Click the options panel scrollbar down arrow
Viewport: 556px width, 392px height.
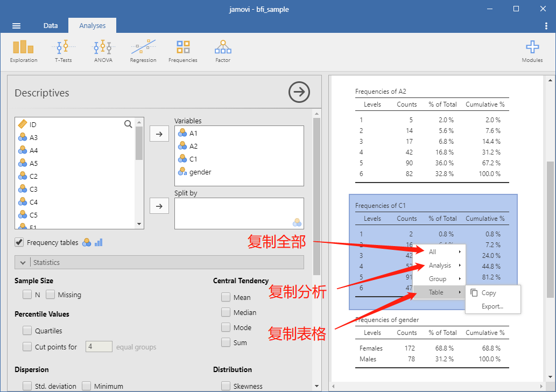316,386
